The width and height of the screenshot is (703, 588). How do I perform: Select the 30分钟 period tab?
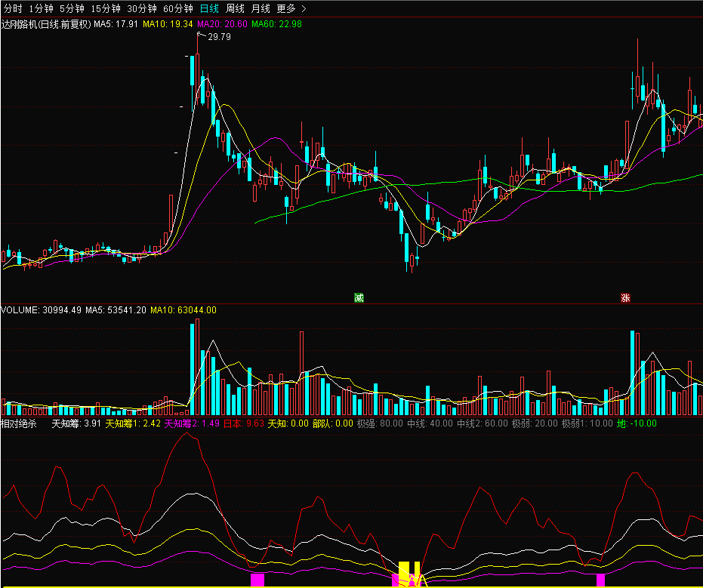142,8
